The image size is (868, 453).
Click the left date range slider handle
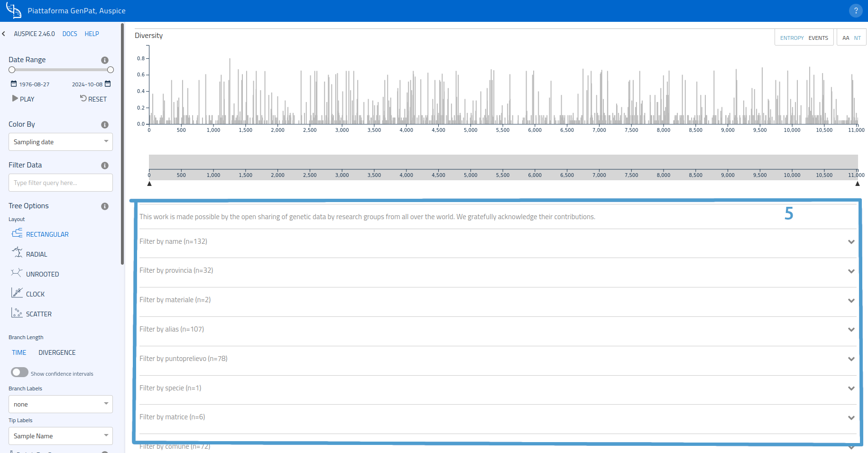(x=12, y=70)
